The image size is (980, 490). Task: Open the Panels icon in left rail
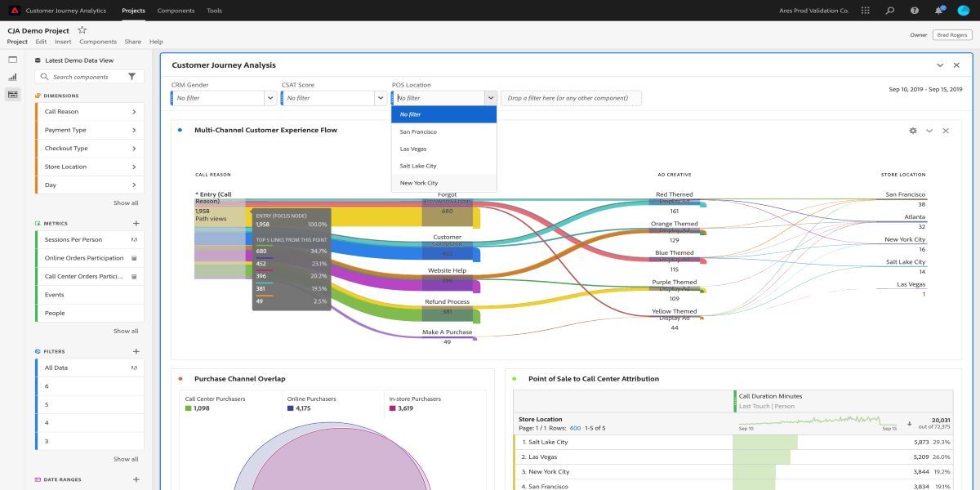(12, 60)
